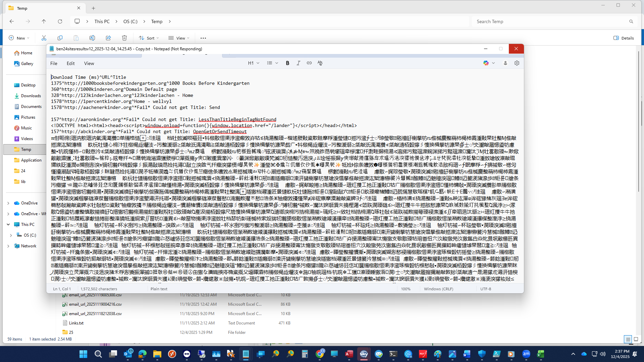Viewport: 644px width, 362px height.
Task: Open New dropdown in File Explorer
Action: [x=19, y=38]
